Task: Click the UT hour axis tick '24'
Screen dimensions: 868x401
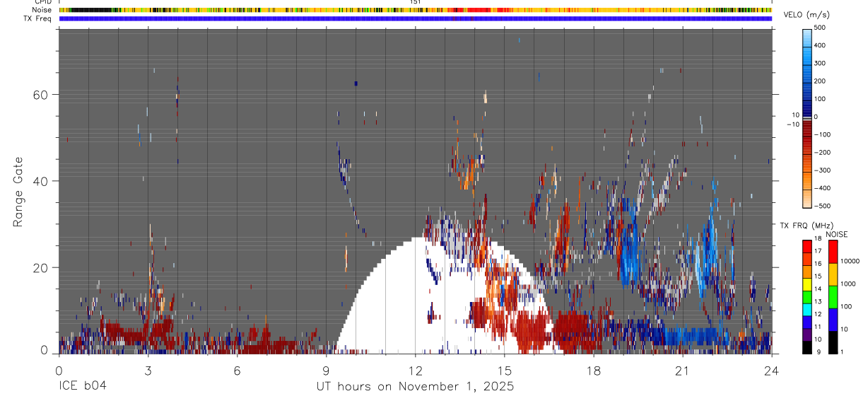Action: click(771, 370)
